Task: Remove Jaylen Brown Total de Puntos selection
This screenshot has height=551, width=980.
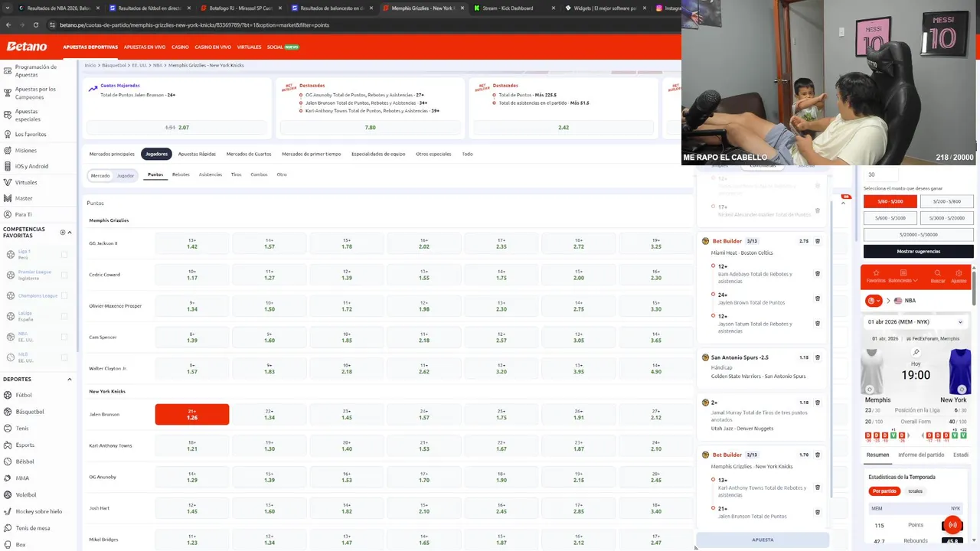Action: 818,298
